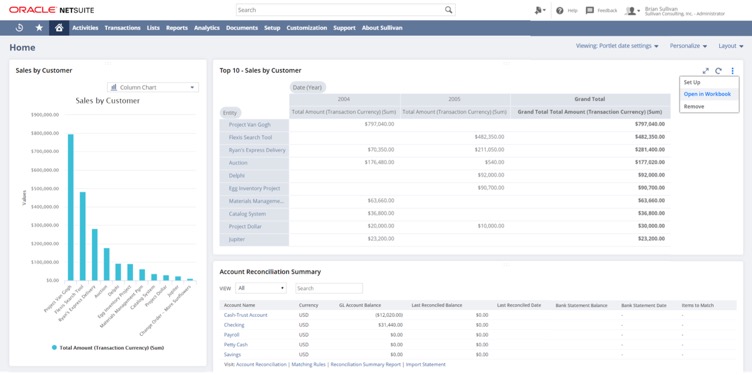Select the $482,350.00 cell under 2005
The image size is (752, 375).
pos(489,137)
